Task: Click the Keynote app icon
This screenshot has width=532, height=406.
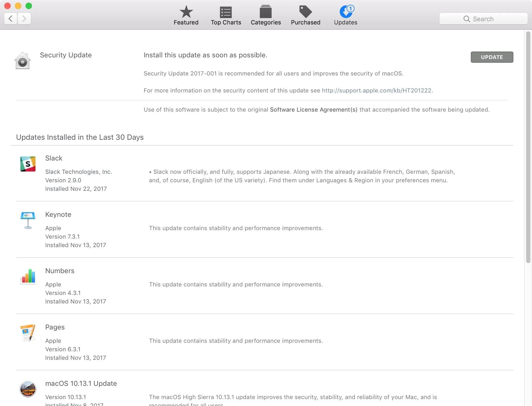Action: pyautogui.click(x=28, y=220)
